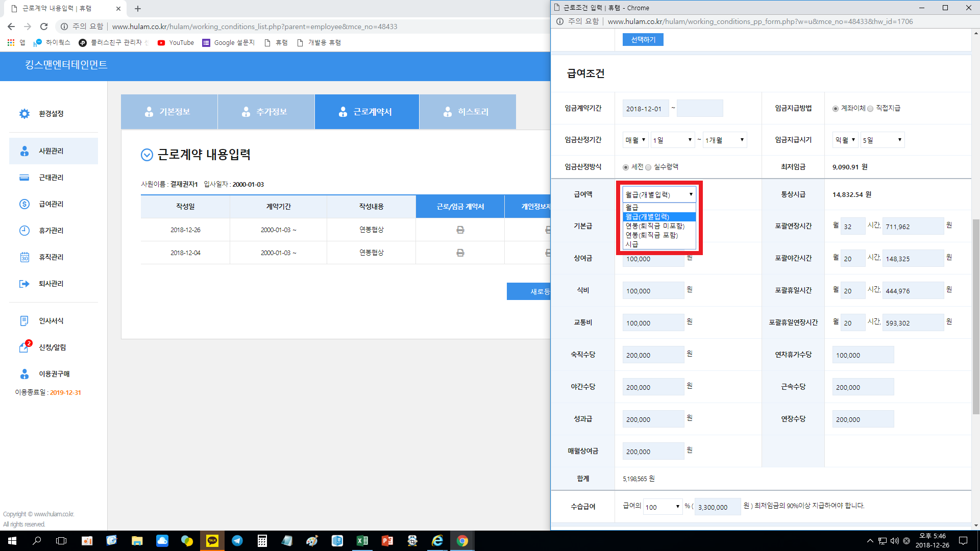Viewport: 980px width, 551px height.
Task: Open the 휴가관리 clock icon
Action: point(24,231)
